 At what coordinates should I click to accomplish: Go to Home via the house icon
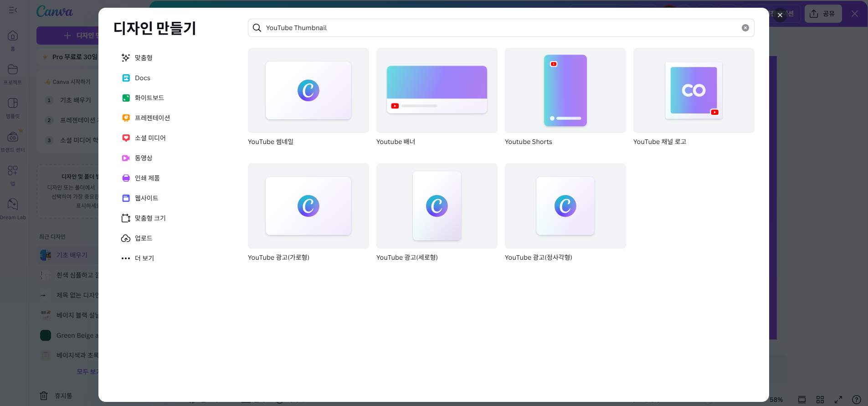point(13,36)
